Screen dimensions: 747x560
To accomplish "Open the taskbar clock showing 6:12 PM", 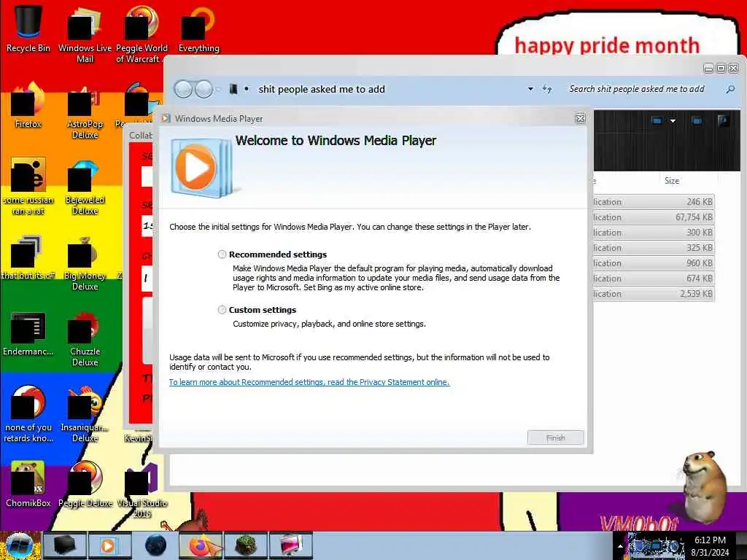I will click(710, 546).
